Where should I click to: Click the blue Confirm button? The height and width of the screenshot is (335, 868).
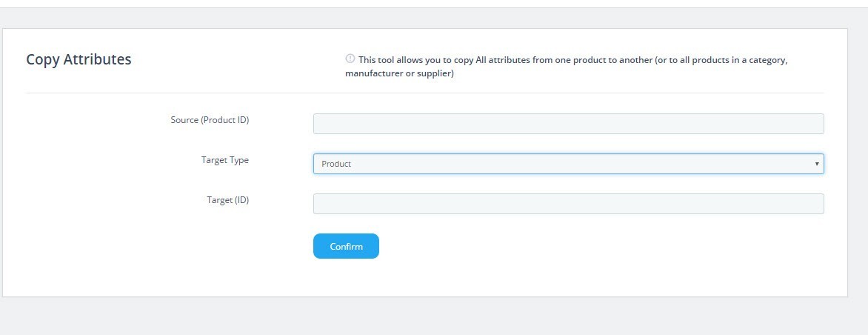(346, 246)
